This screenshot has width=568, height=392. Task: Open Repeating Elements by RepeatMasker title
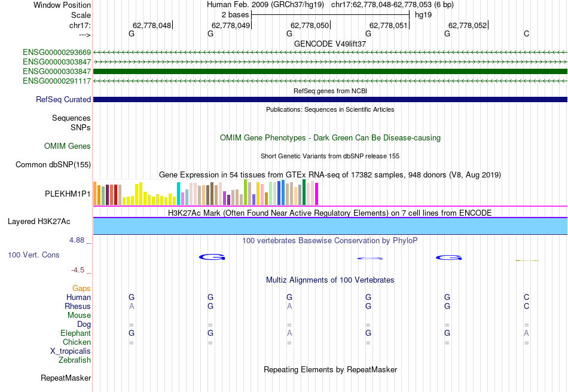tap(330, 369)
